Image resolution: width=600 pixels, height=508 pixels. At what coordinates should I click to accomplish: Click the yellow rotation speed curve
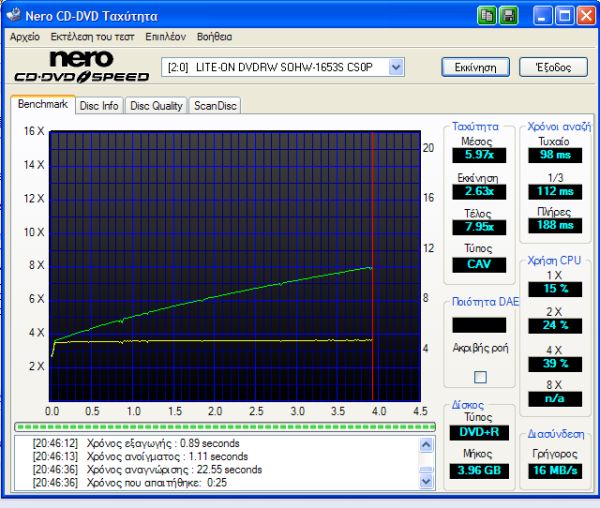[x=214, y=340]
